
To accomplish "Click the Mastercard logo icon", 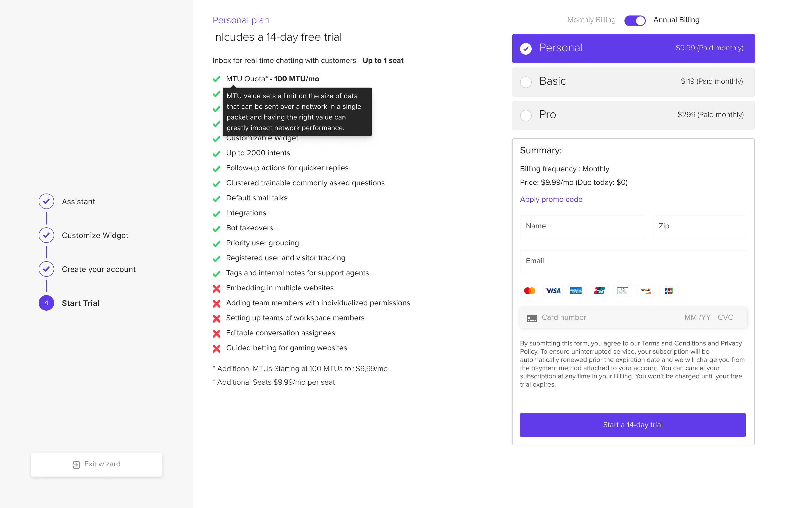I will point(529,291).
